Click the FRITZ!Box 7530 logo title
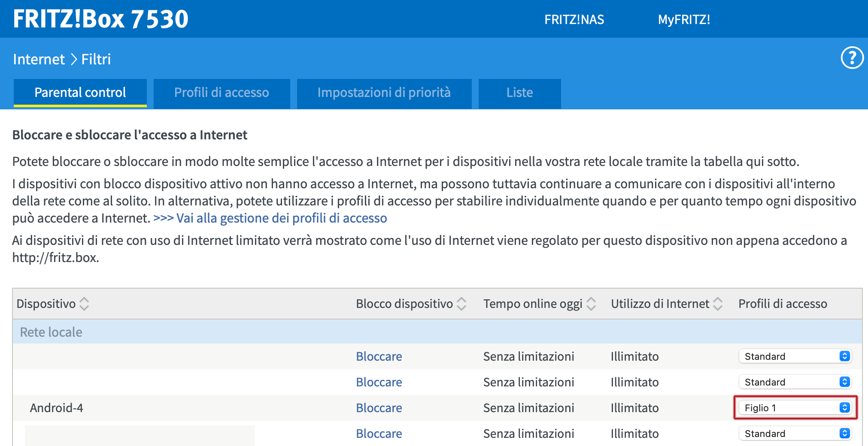 coord(101,19)
